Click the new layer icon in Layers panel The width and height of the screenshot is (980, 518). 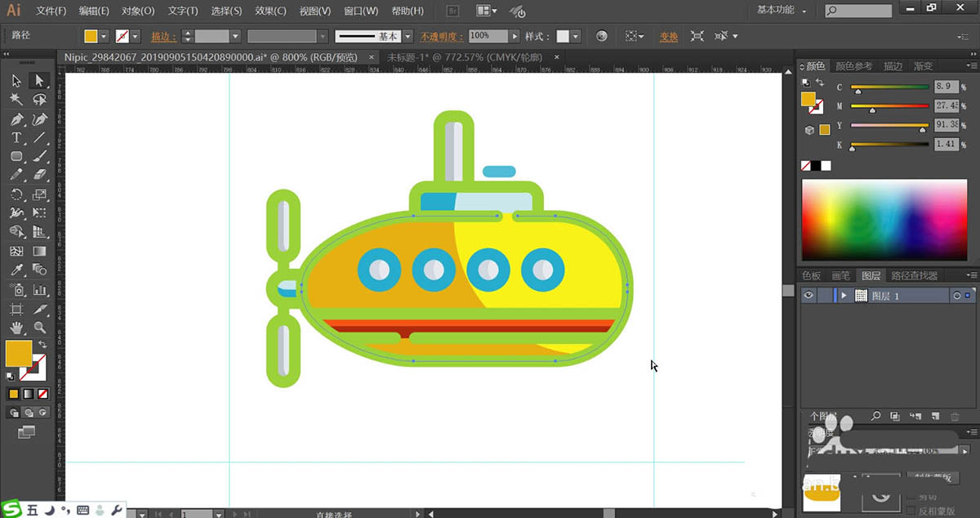[x=935, y=416]
